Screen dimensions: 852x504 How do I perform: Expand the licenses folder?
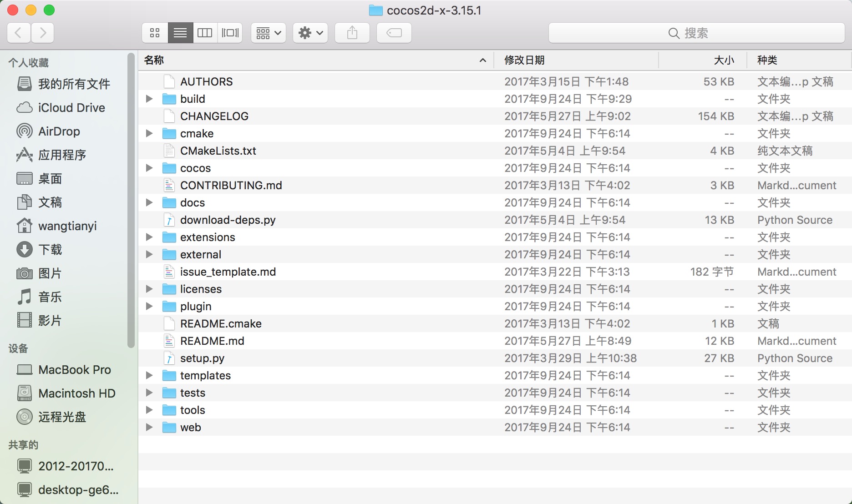[x=149, y=289]
